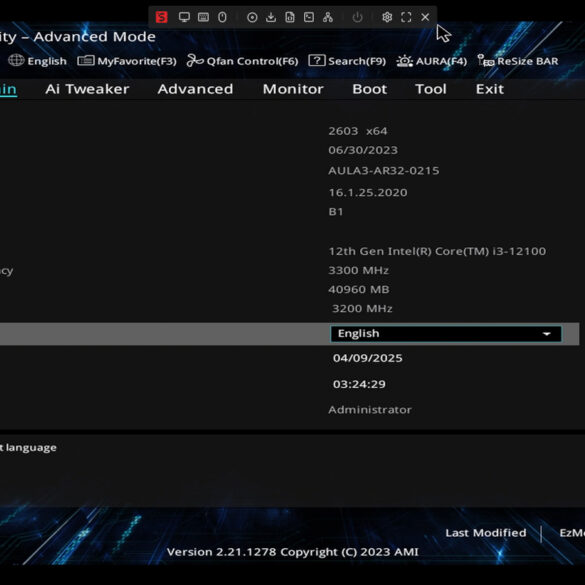Close the remote toolbar with X

coord(425,17)
